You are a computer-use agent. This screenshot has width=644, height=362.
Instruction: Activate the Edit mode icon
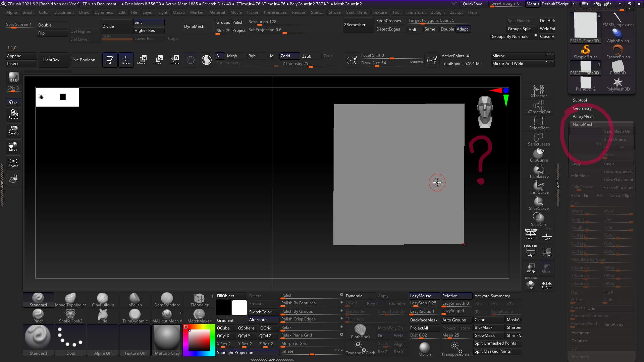109,60
